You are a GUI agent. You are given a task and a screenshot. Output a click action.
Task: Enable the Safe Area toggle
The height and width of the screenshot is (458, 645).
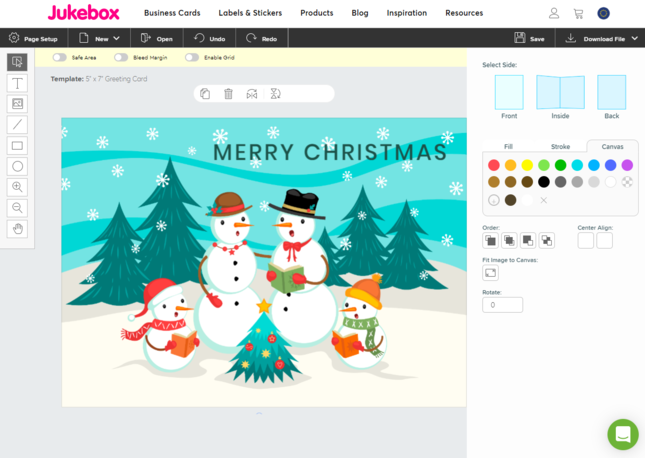[60, 58]
